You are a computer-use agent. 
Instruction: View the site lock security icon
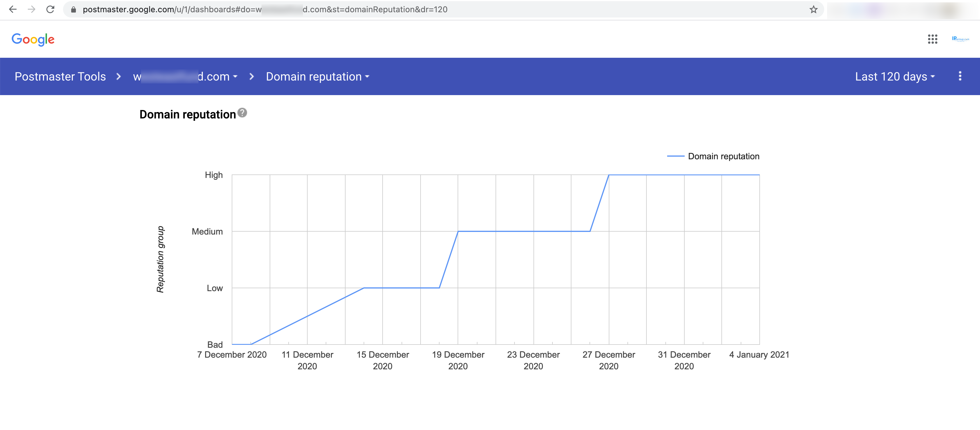(x=74, y=10)
